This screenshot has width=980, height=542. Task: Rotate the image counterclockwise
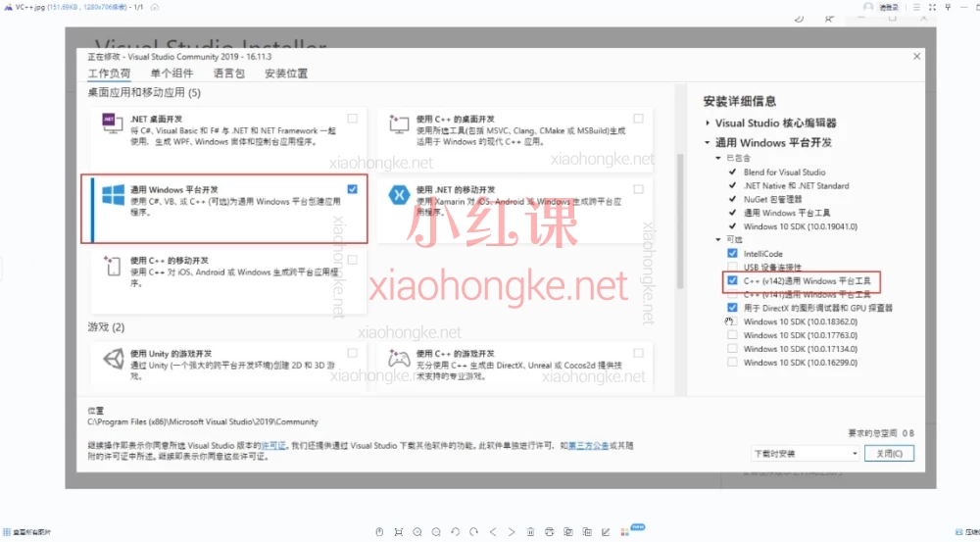coord(455,532)
